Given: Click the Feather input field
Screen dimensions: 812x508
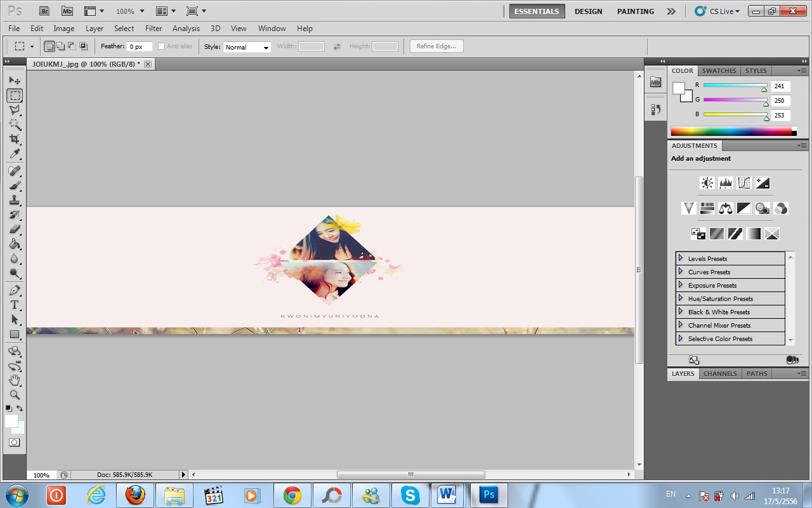Looking at the screenshot, I should [140, 46].
